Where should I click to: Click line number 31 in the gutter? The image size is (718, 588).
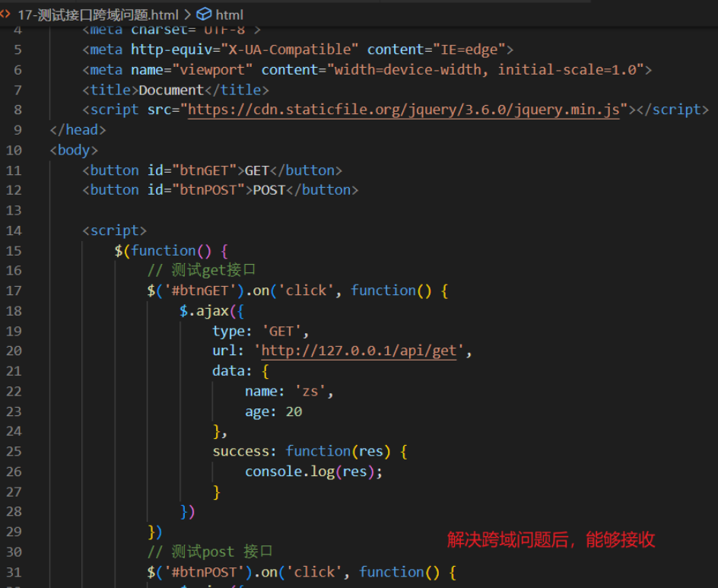pos(14,573)
